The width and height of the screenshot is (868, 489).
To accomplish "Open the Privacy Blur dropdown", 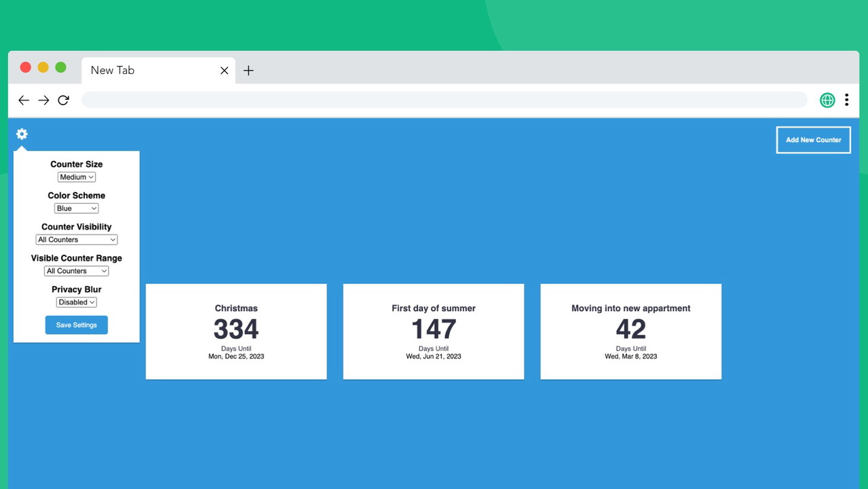I will click(x=77, y=302).
